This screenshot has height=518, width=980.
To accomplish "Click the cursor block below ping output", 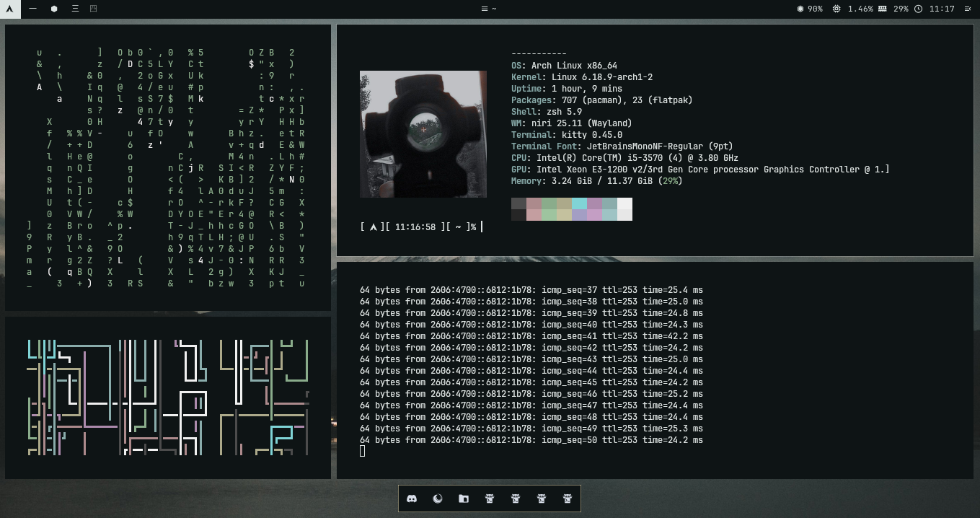I will tap(362, 451).
